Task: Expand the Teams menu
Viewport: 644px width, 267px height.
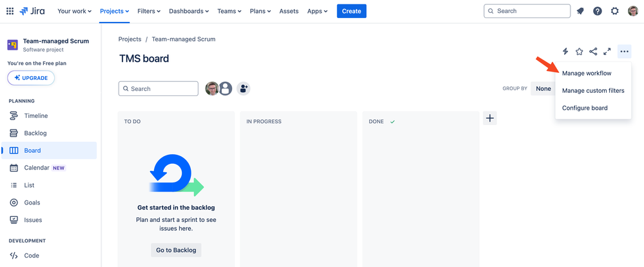Action: pyautogui.click(x=229, y=11)
